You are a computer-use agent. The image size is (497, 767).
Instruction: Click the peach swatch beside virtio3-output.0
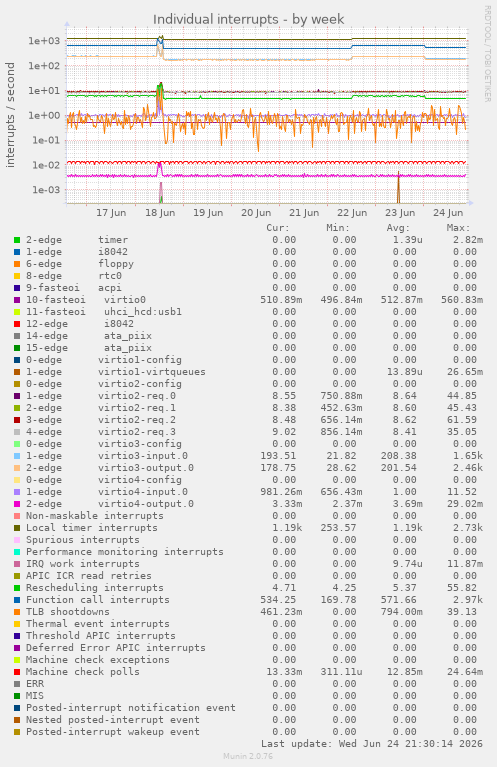point(17,468)
